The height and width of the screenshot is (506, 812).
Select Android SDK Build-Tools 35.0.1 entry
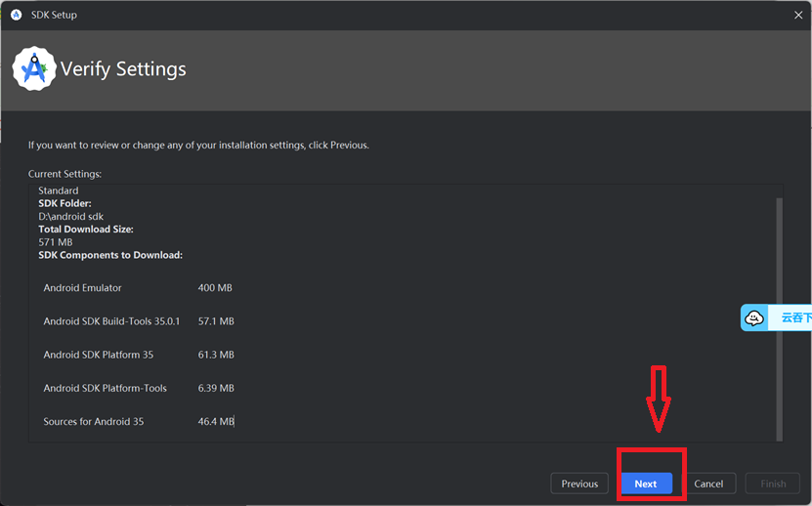point(111,321)
